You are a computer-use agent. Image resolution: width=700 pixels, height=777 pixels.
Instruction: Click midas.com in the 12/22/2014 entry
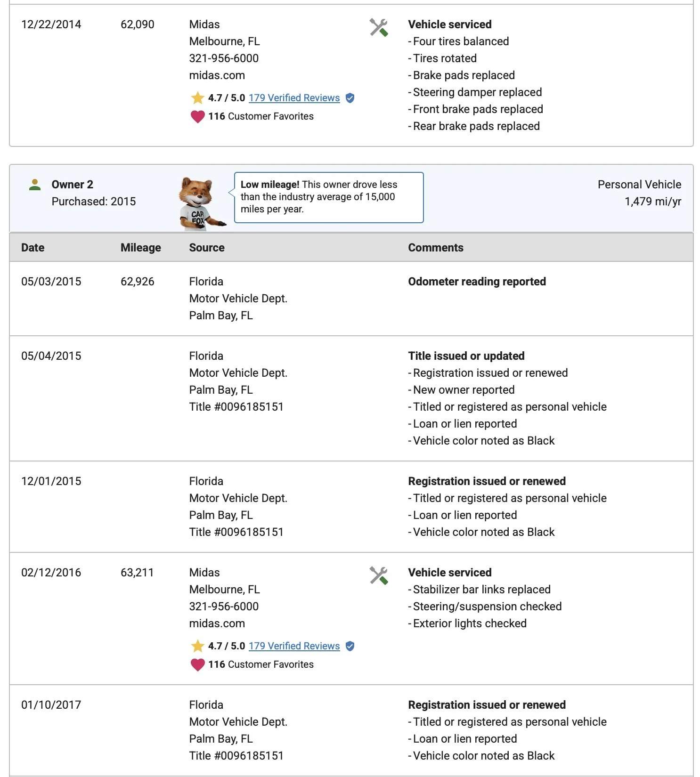coord(217,75)
